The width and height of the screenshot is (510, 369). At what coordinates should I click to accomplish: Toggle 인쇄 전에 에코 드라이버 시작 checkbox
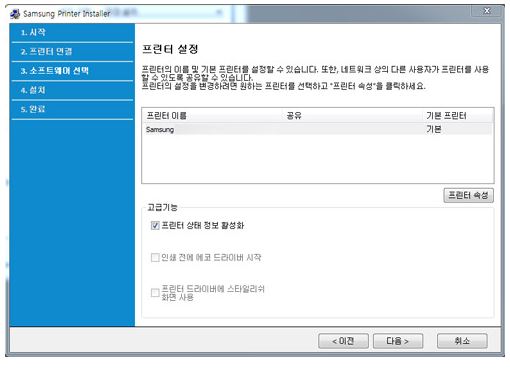(155, 258)
